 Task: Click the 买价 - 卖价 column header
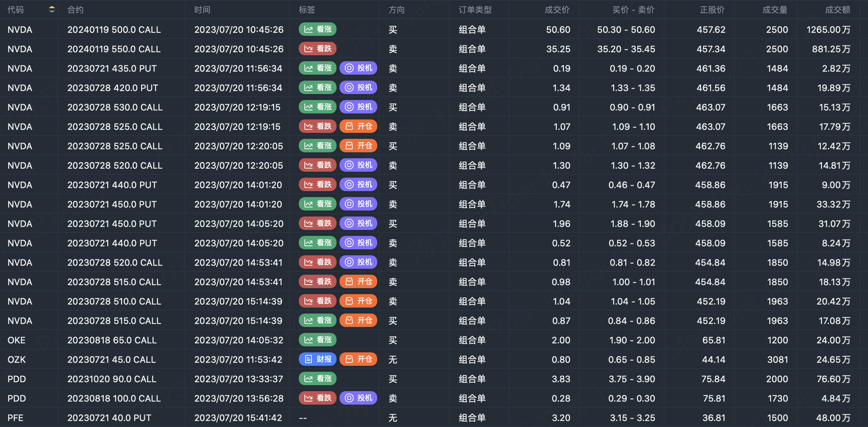633,10
